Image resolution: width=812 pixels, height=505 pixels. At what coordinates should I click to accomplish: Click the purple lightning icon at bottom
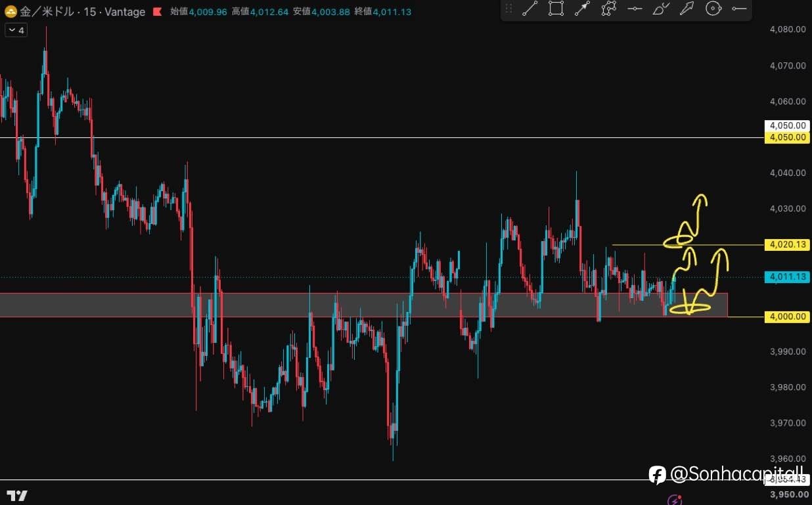tap(675, 500)
